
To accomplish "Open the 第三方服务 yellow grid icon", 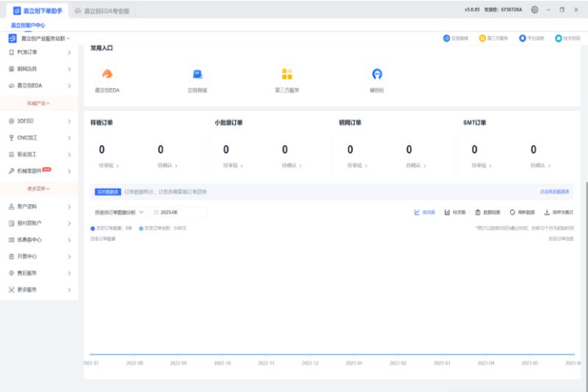I will pyautogui.click(x=287, y=74).
